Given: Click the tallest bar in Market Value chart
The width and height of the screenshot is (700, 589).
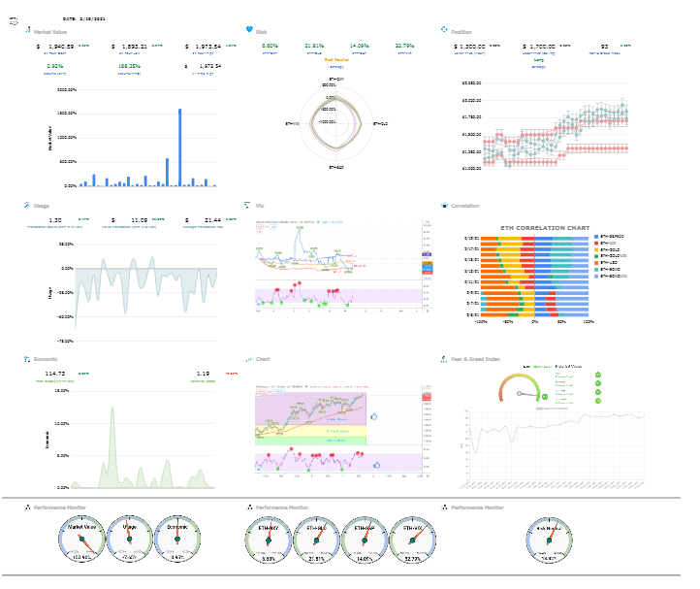Looking at the screenshot, I should point(180,147).
